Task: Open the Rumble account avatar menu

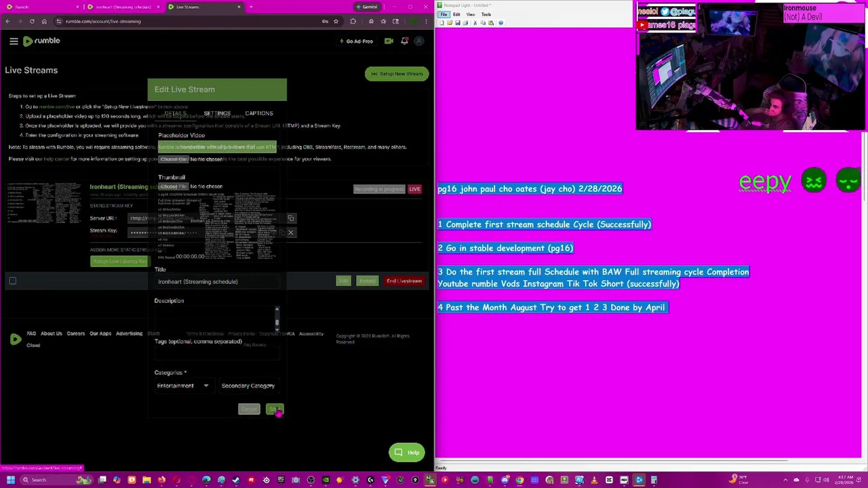Action: [x=419, y=41]
